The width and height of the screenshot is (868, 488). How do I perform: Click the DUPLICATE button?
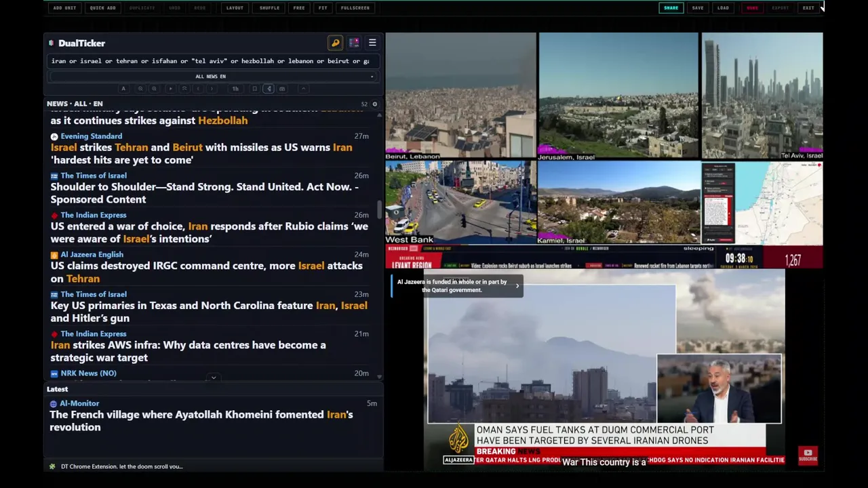[142, 8]
